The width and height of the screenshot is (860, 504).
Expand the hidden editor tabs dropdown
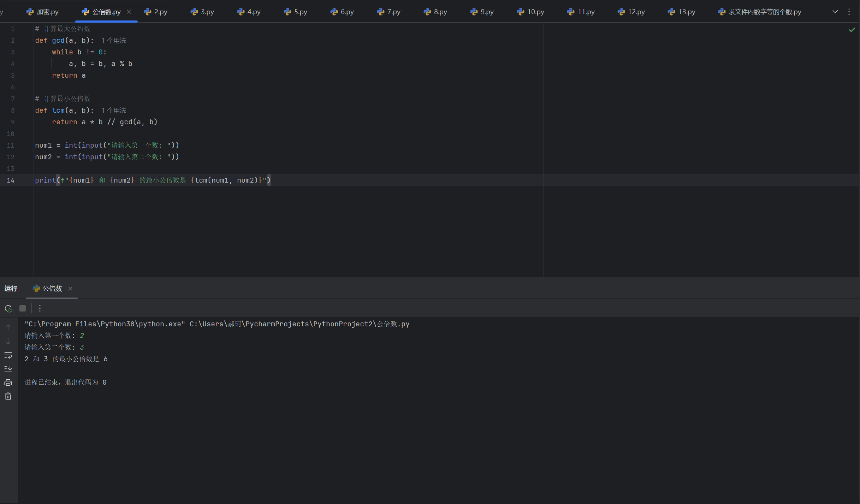[835, 12]
